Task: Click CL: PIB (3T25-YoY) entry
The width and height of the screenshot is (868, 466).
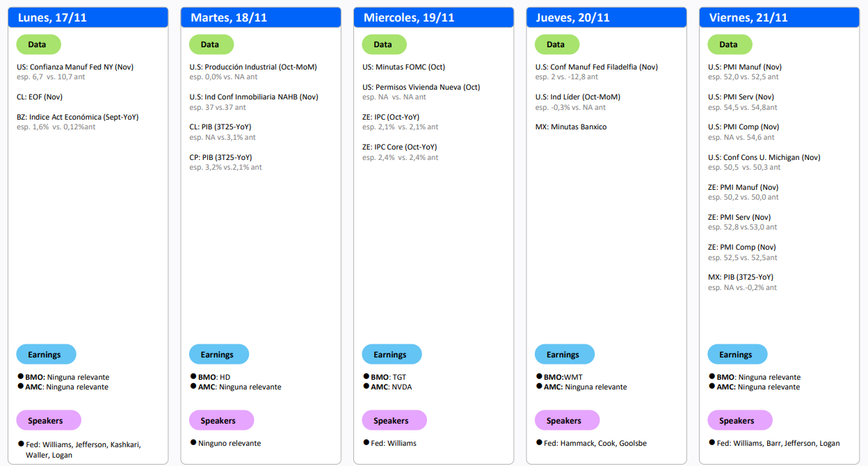Action: tap(220, 127)
